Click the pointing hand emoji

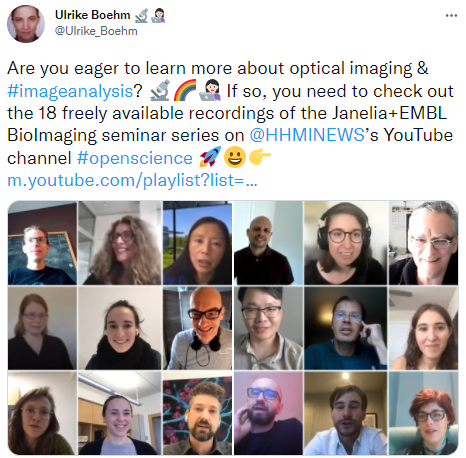click(260, 157)
